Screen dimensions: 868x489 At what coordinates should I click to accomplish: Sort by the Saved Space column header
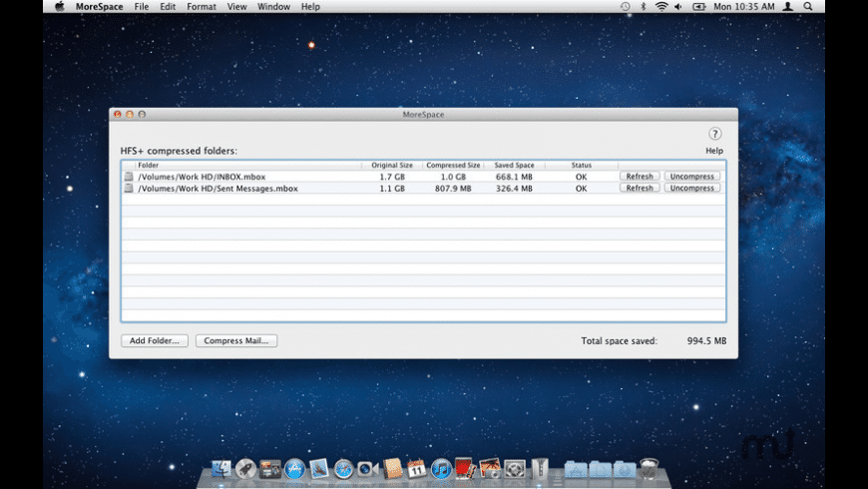coord(514,165)
